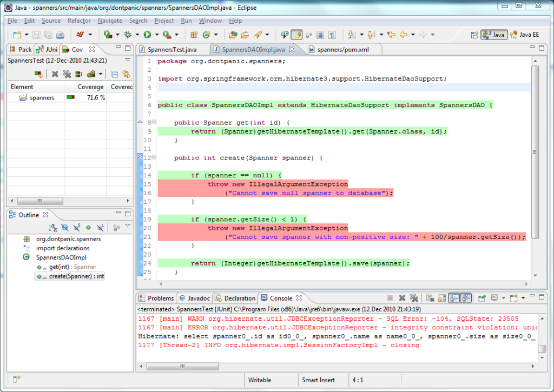Click the spanners coverage bar indicator
This screenshot has height=392, width=554.
70,98
